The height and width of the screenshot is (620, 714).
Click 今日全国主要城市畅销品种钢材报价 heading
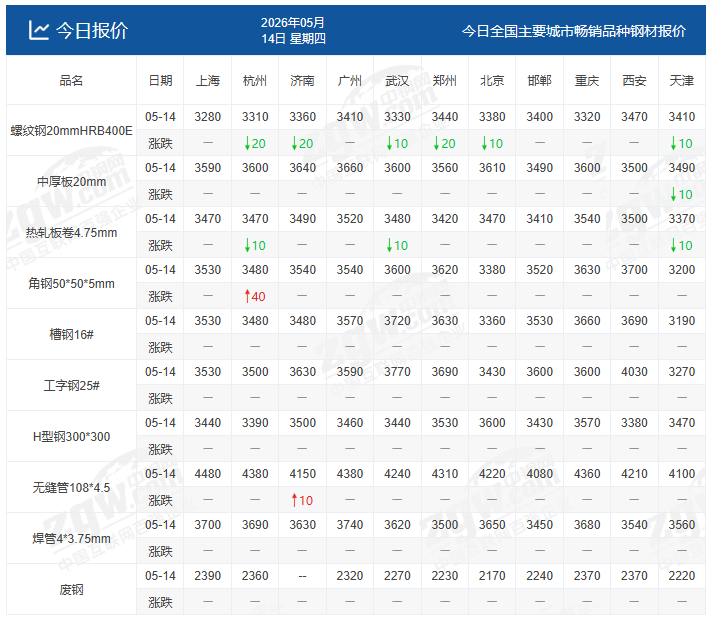574,31
